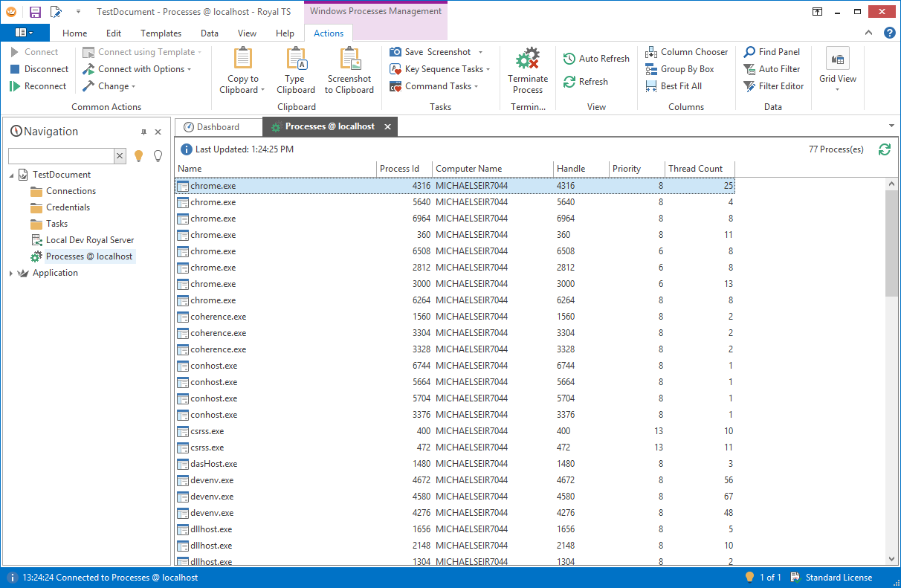Toggle Auto Refresh in the View group
Screen dimensions: 901x588
tap(596, 59)
